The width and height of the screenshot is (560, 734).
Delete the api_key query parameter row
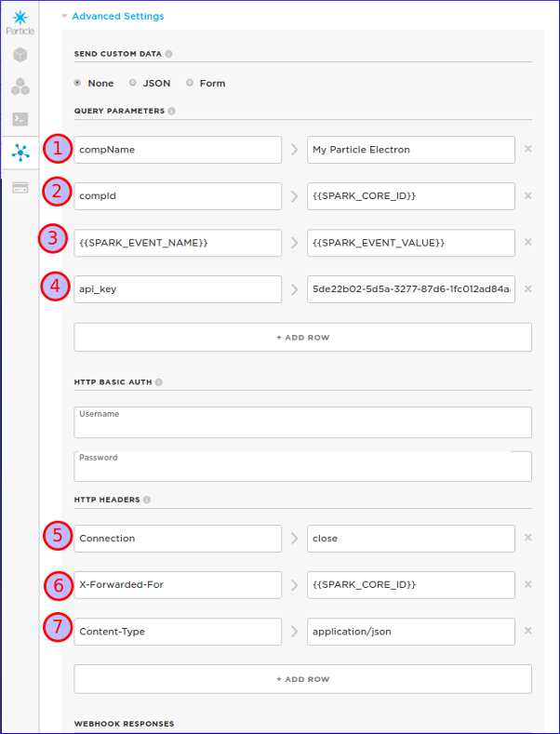pos(527,288)
